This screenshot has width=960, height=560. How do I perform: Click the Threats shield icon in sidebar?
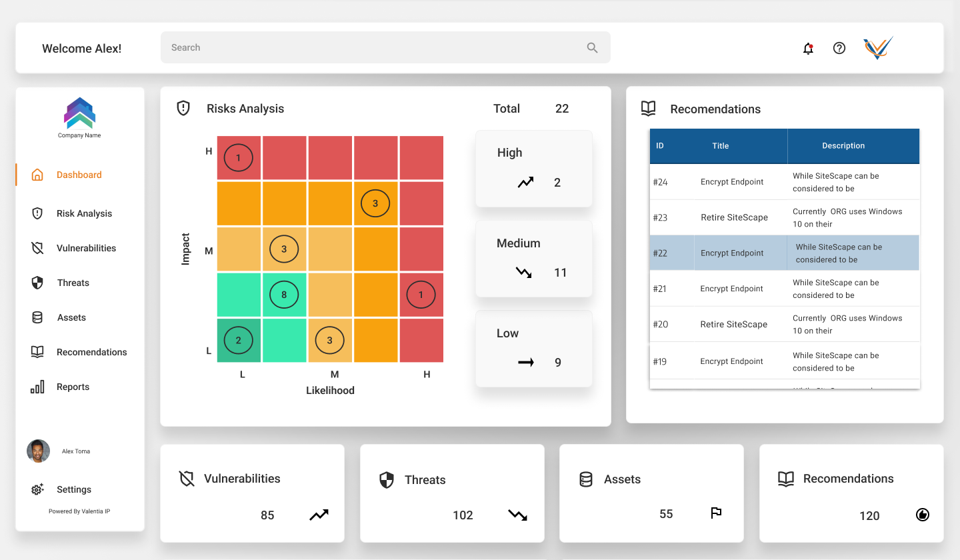click(x=37, y=283)
